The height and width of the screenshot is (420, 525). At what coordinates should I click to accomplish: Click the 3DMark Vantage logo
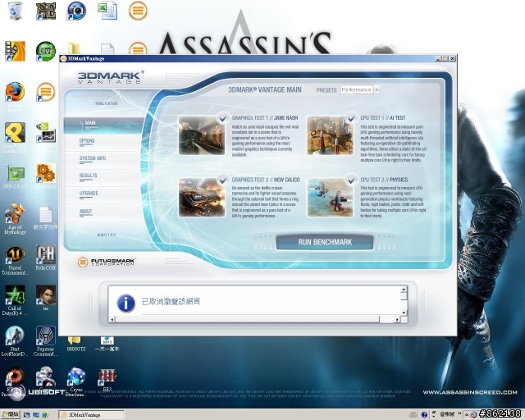[x=111, y=77]
